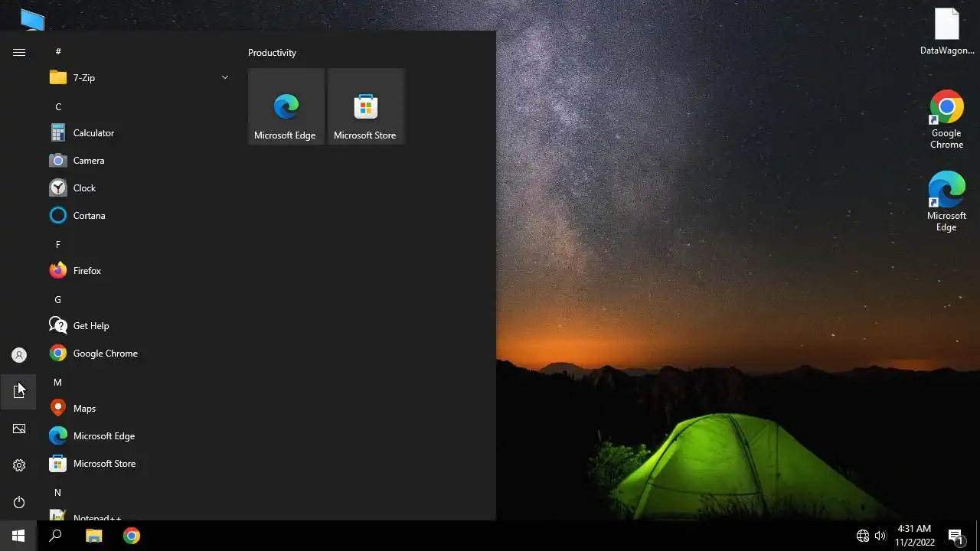The width and height of the screenshot is (980, 551).
Task: Select the Microsoft Edge desktop shortcut
Action: (x=947, y=201)
